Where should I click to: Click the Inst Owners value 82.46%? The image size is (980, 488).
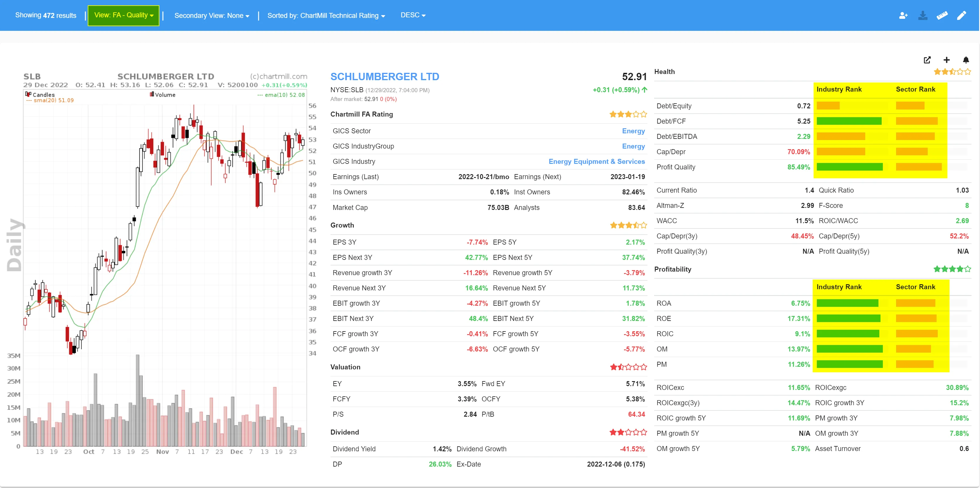(633, 192)
